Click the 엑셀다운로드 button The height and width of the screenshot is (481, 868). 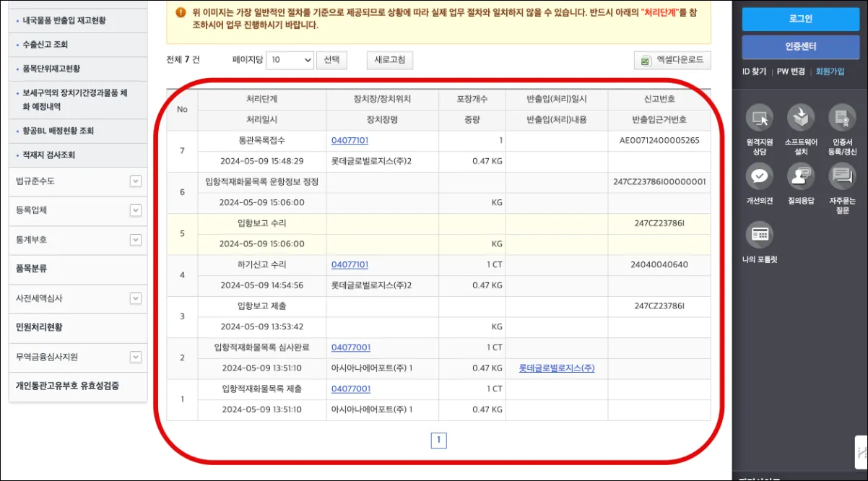pyautogui.click(x=672, y=61)
